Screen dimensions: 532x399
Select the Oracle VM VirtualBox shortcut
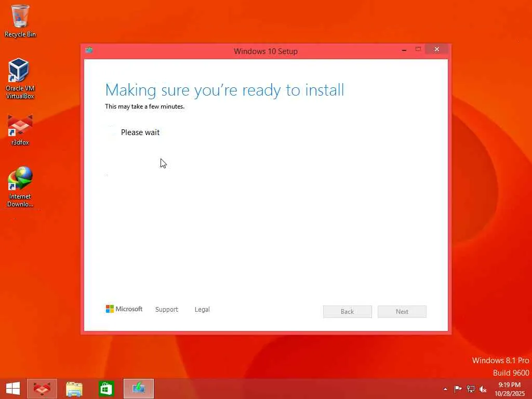coord(20,78)
